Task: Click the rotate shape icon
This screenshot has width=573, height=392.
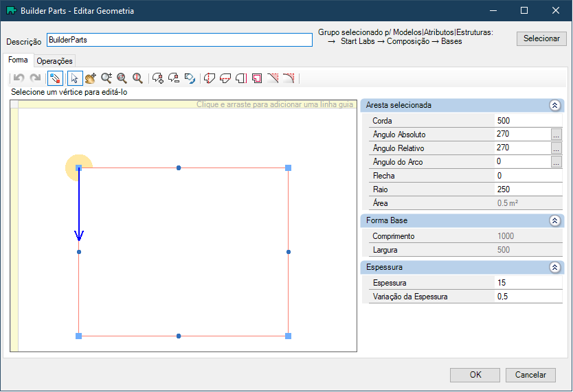Action: point(190,78)
